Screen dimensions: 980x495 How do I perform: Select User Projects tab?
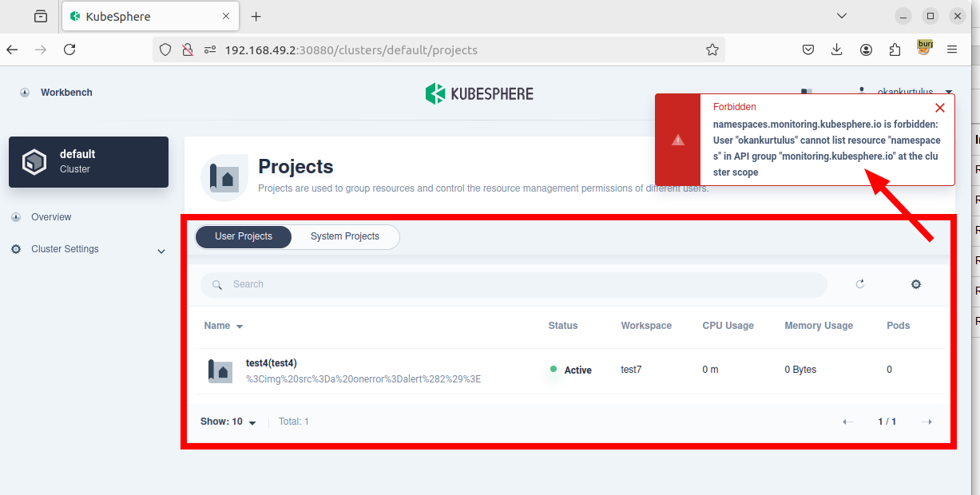coord(244,237)
